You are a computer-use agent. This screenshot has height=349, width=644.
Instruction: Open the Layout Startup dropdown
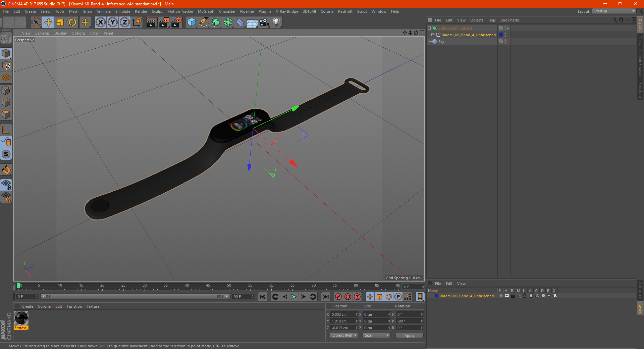pos(614,11)
